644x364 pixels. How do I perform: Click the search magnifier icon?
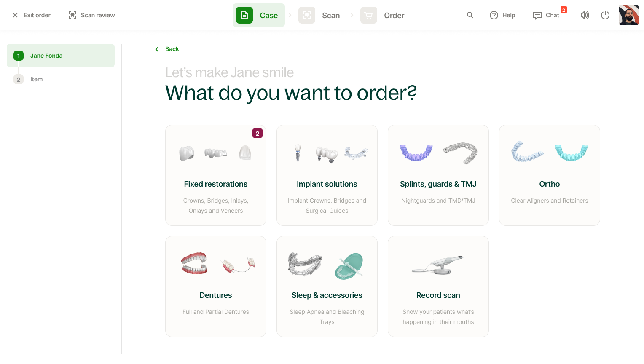470,15
